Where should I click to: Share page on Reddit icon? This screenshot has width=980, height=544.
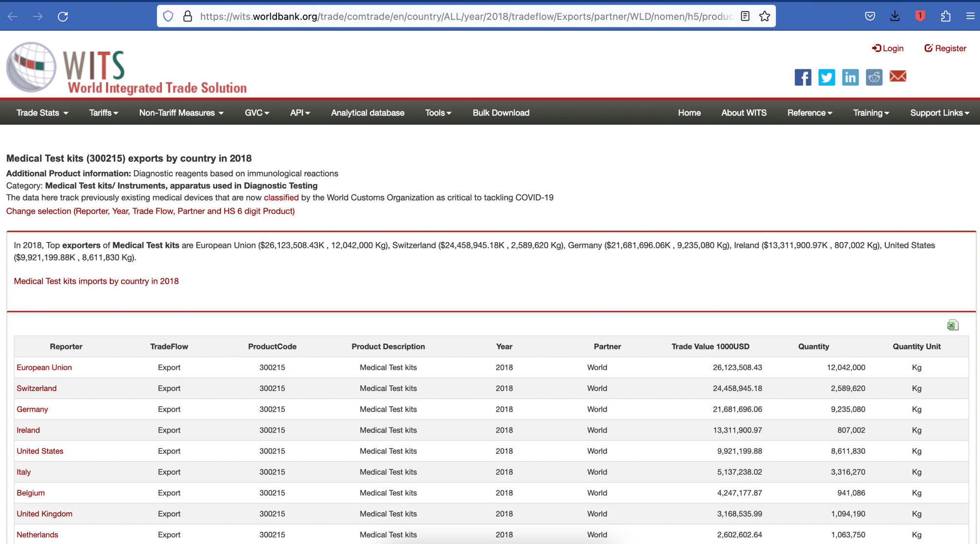tap(874, 77)
